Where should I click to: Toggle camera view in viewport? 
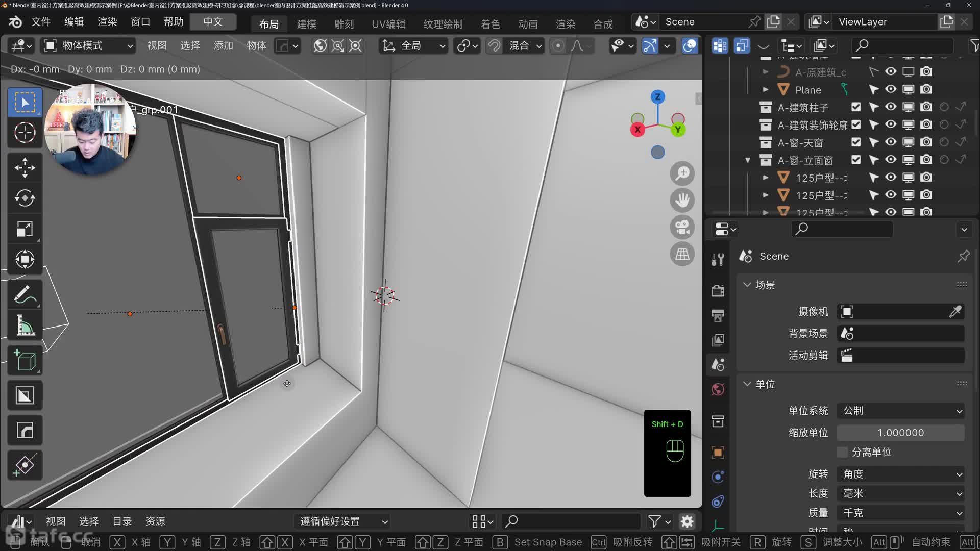pyautogui.click(x=682, y=227)
